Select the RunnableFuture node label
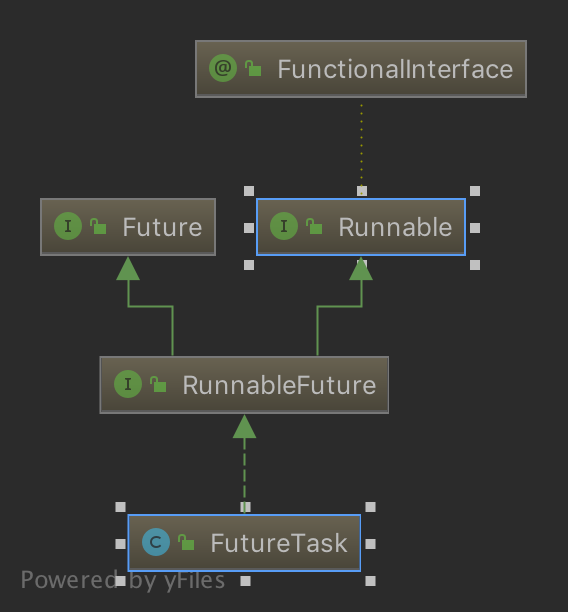 (x=279, y=385)
